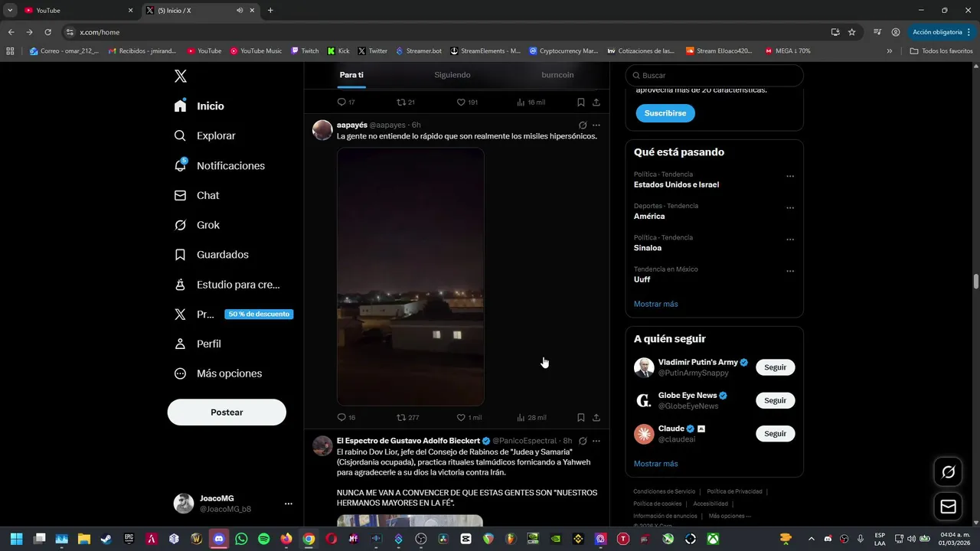Screen dimensions: 980x551
Task: Open the Sinaloa trend
Action: (648, 248)
